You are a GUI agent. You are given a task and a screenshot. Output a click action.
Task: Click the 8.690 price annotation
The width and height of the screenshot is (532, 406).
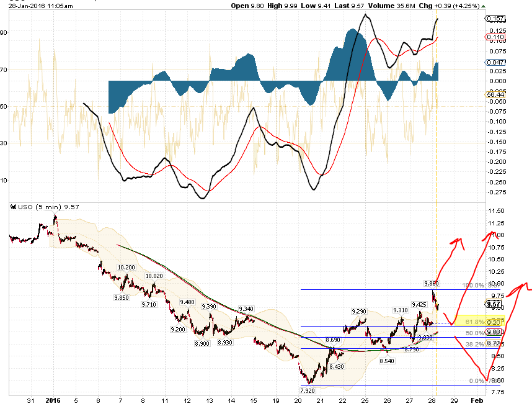click(x=333, y=340)
